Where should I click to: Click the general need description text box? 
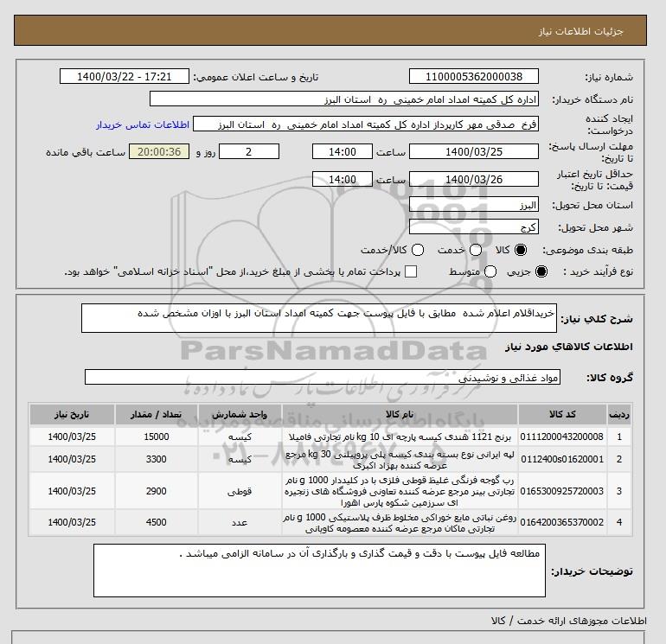(x=319, y=318)
